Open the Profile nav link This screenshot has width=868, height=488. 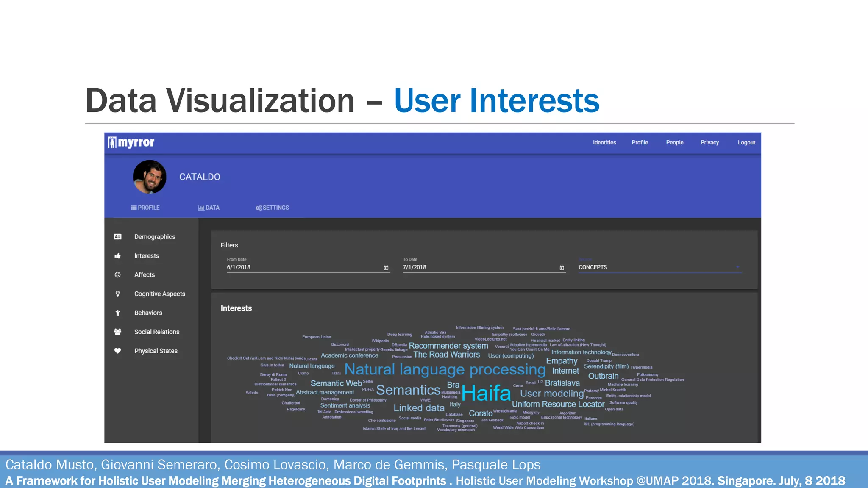click(640, 143)
